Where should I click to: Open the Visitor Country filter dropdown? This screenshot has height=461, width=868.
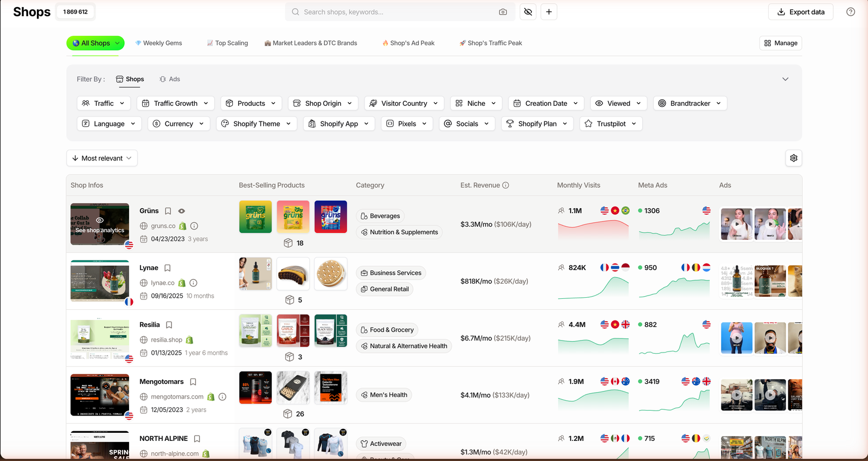click(x=405, y=103)
